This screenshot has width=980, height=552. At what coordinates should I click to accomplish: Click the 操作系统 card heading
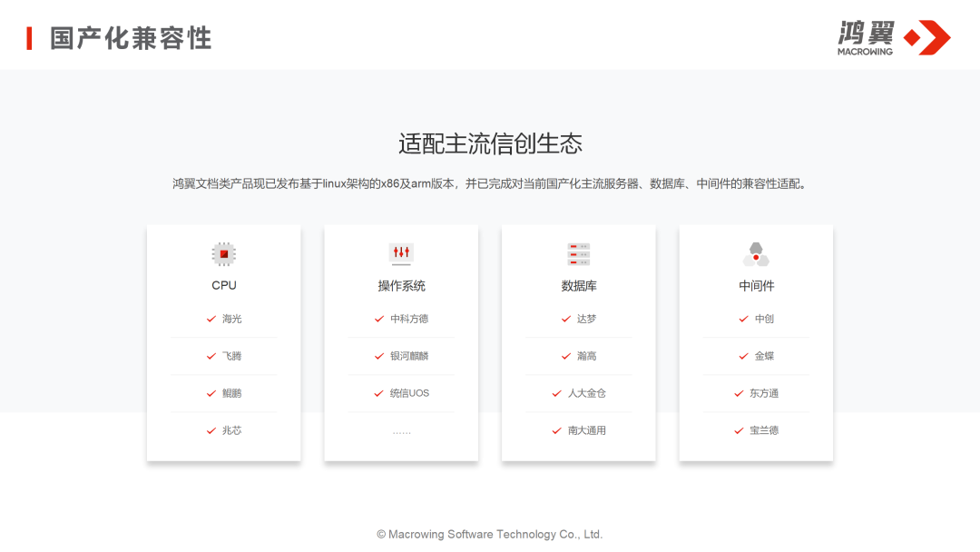coord(401,286)
